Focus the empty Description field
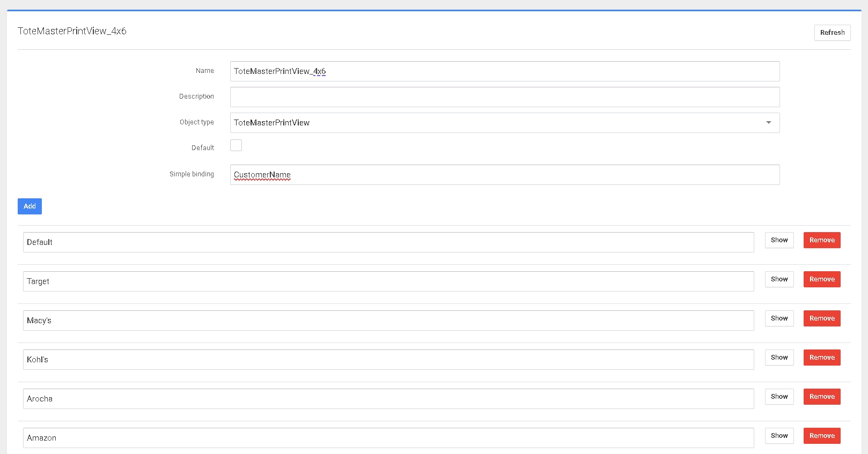 (504, 97)
